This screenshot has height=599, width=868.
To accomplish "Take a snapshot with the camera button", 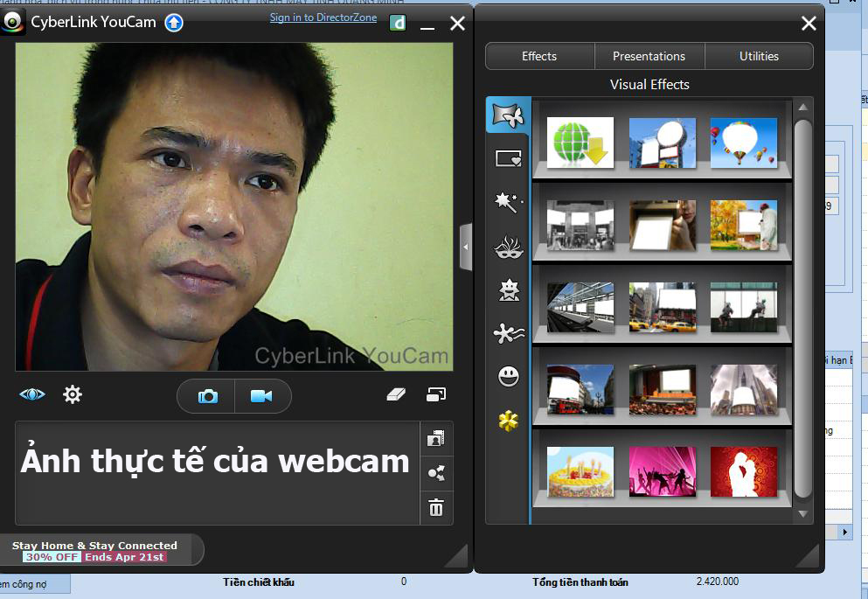I will [x=207, y=396].
